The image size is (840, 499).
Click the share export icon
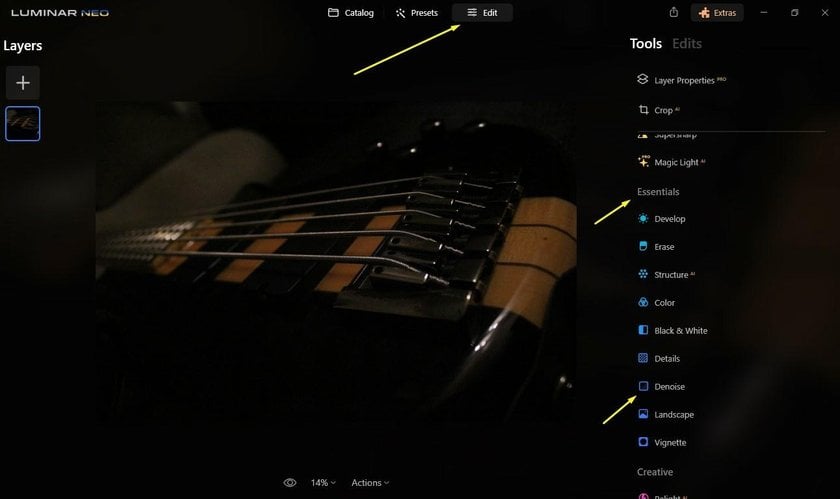coord(674,12)
